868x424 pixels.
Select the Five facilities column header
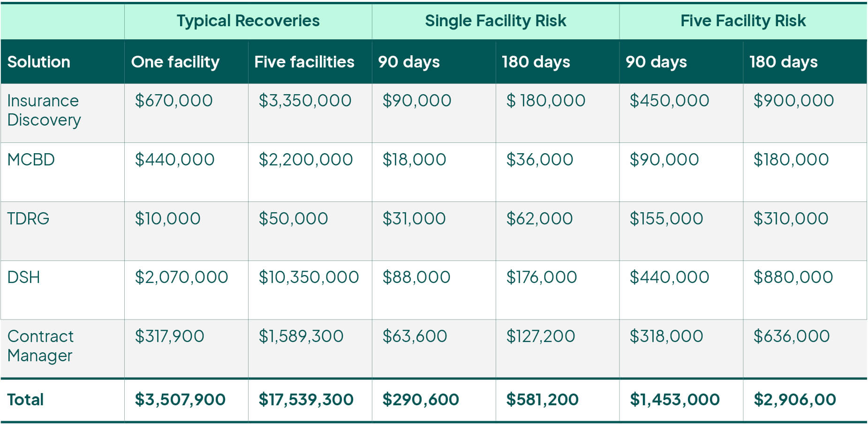coord(304,62)
